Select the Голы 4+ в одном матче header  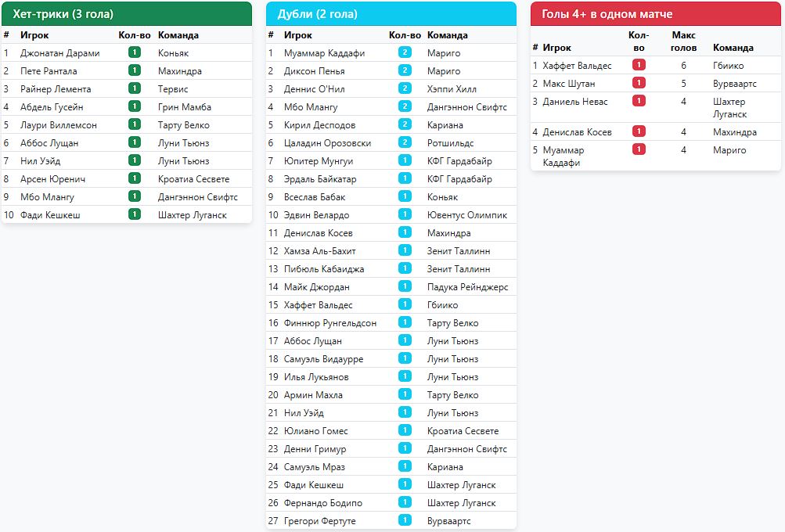(x=656, y=14)
